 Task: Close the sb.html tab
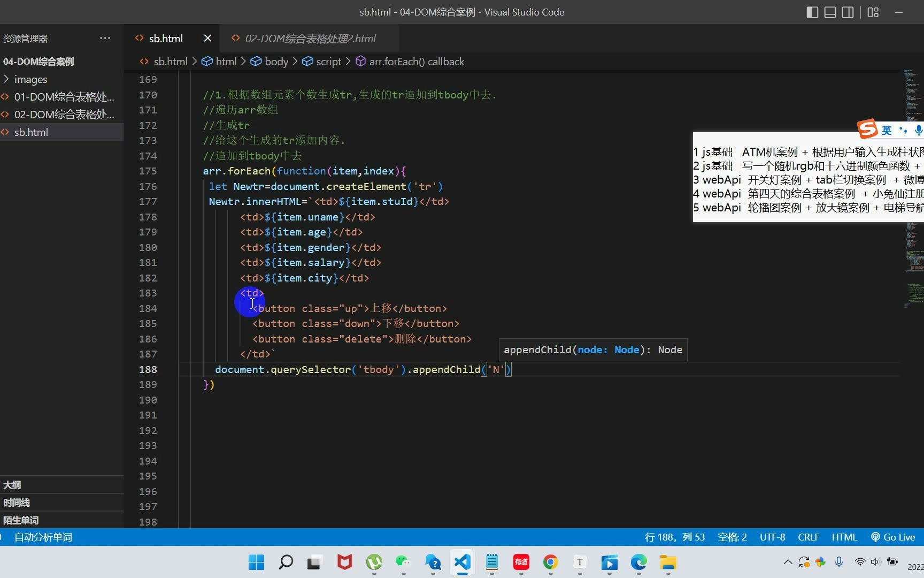point(208,39)
